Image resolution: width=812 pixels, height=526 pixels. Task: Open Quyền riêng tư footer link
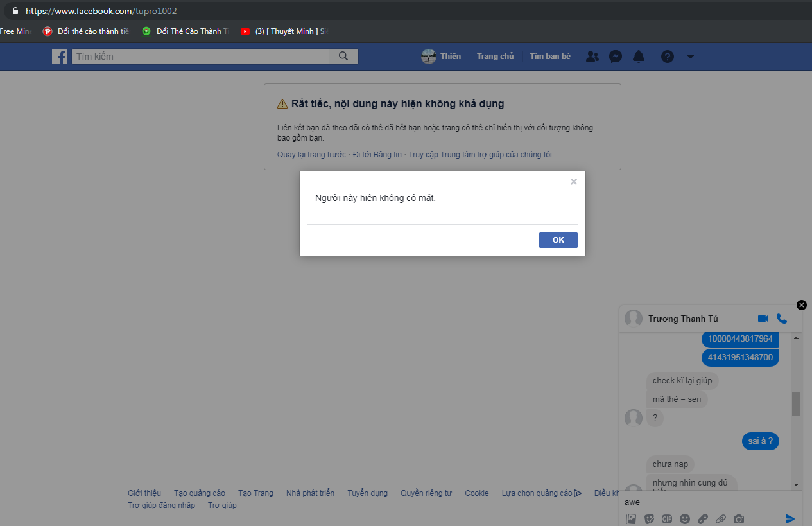[426, 493]
